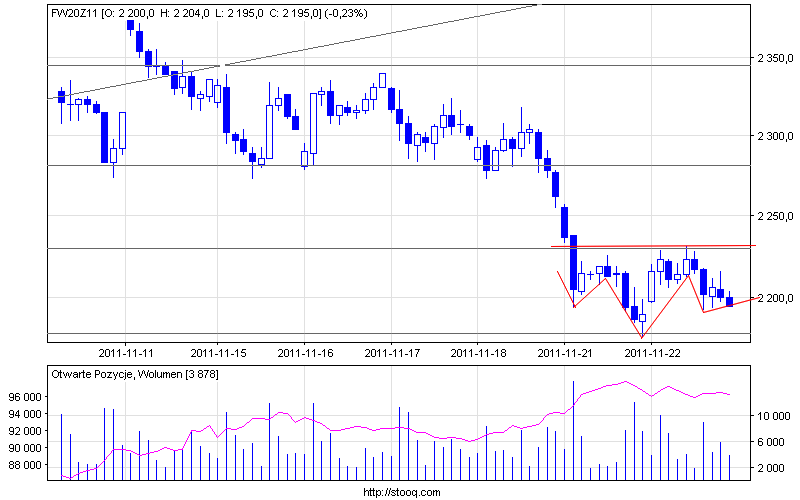The width and height of the screenshot is (800, 500).
Task: Click the Otwarte Pozycje, Wolumen panel title
Action: click(x=135, y=374)
